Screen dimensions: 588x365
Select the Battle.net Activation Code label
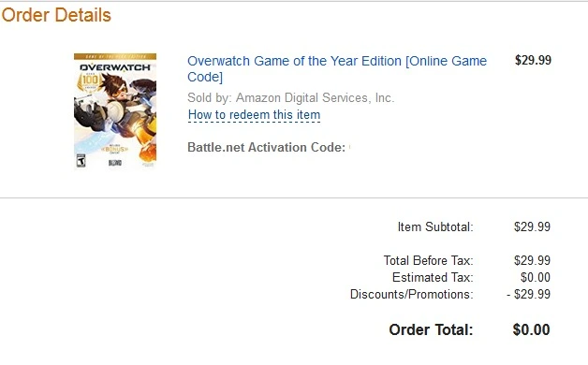click(266, 147)
